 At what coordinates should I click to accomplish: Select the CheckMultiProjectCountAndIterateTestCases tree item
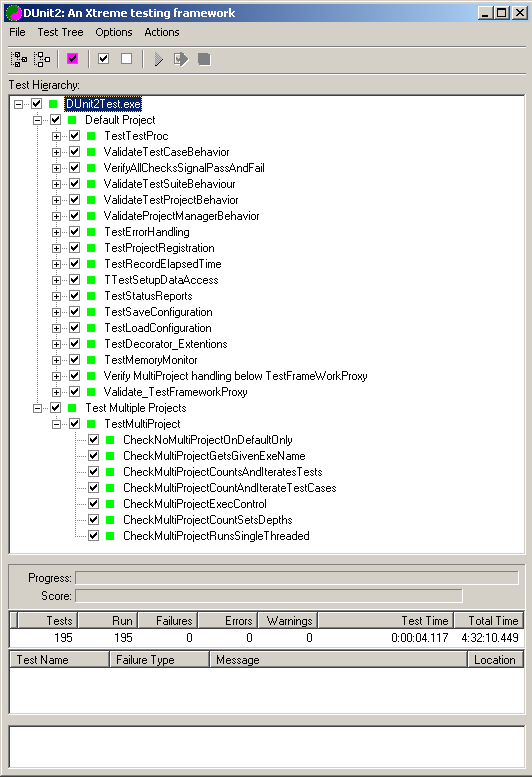(229, 488)
